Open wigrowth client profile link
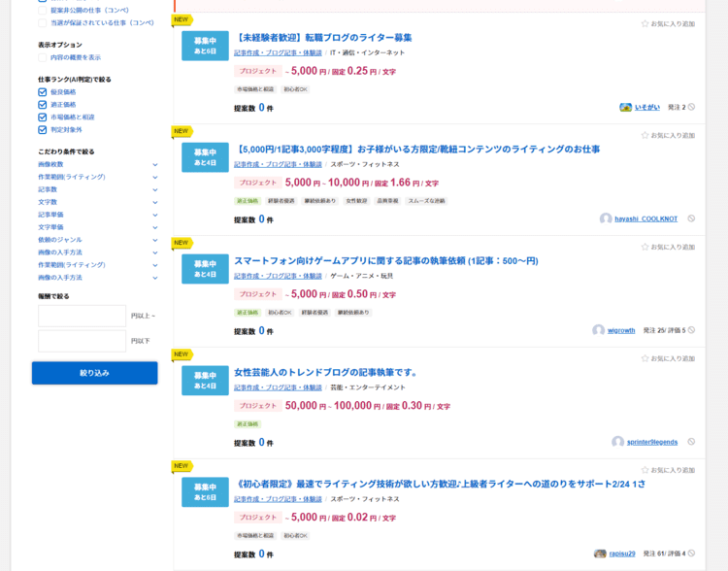The height and width of the screenshot is (571, 728). pyautogui.click(x=621, y=330)
